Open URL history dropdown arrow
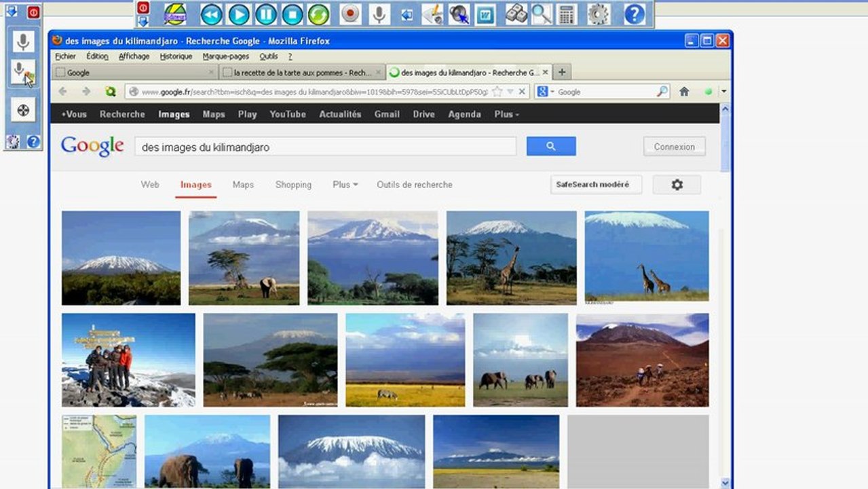 point(510,92)
